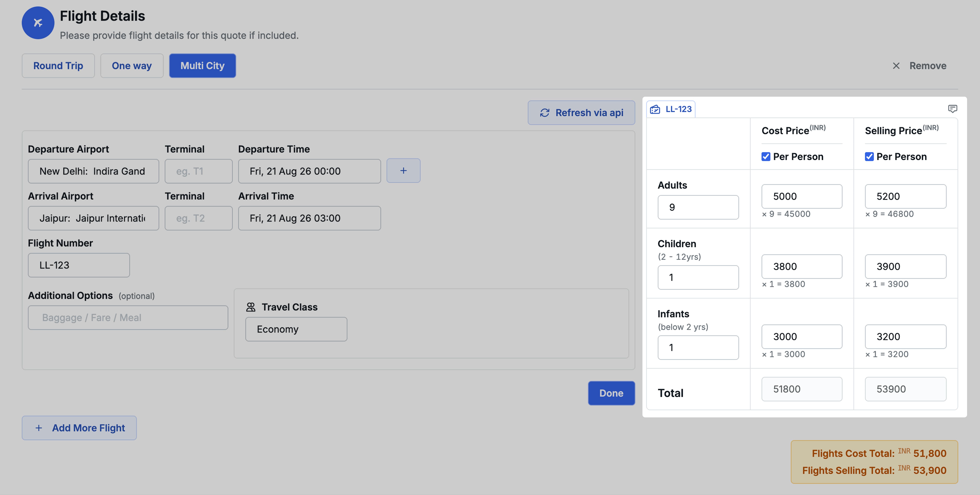Viewport: 980px width, 495px height.
Task: Click the Infants cost price field 3000
Action: [802, 336]
